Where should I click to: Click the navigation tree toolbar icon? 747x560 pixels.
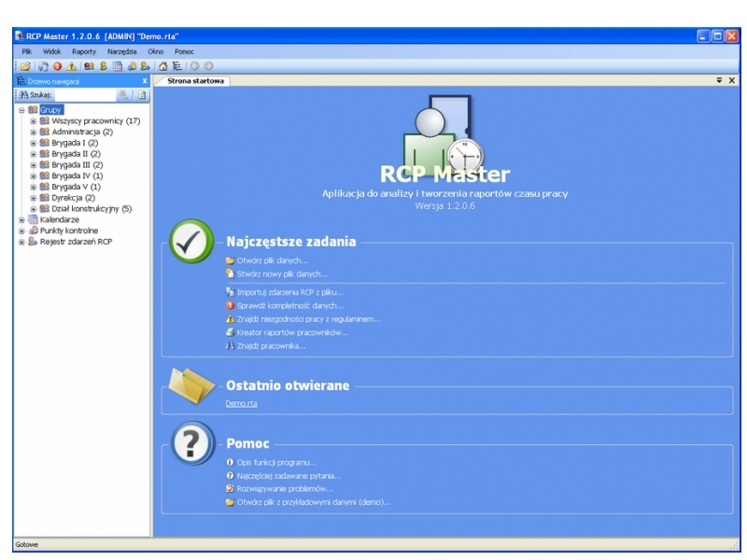(176, 66)
